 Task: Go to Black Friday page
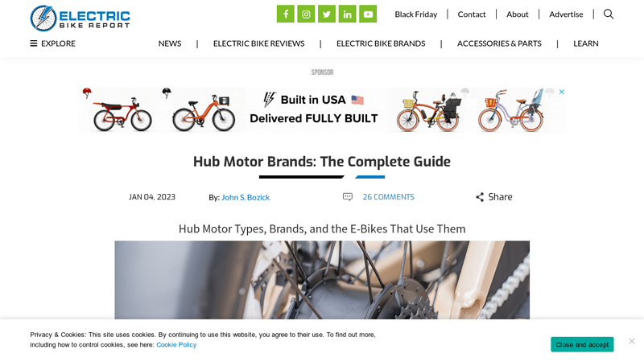pyautogui.click(x=416, y=14)
